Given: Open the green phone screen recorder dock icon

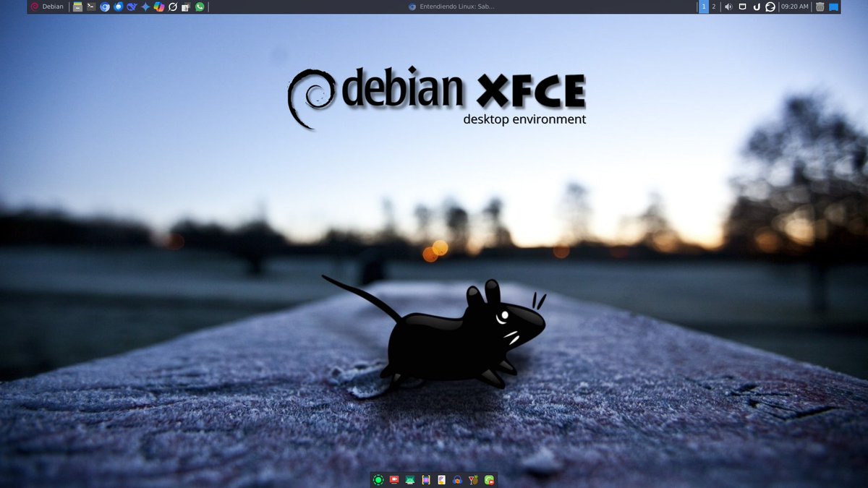Looking at the screenshot, I should (489, 479).
